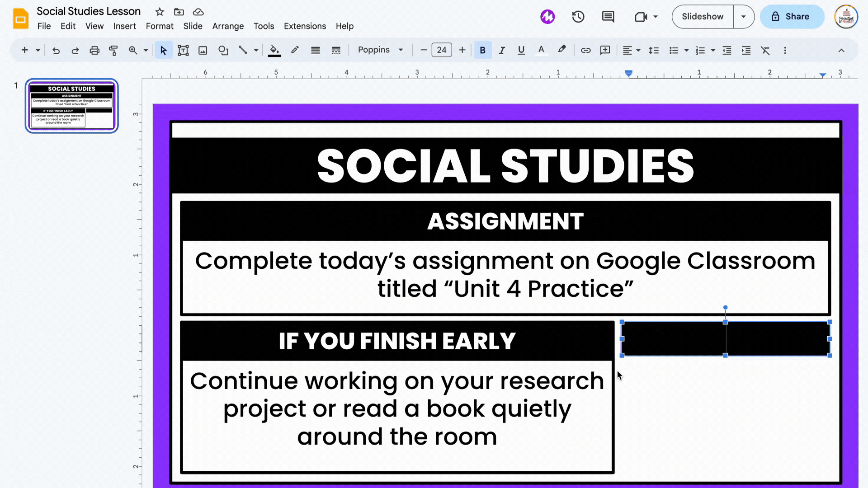Open the Edit menu
The image size is (868, 488).
point(68,26)
